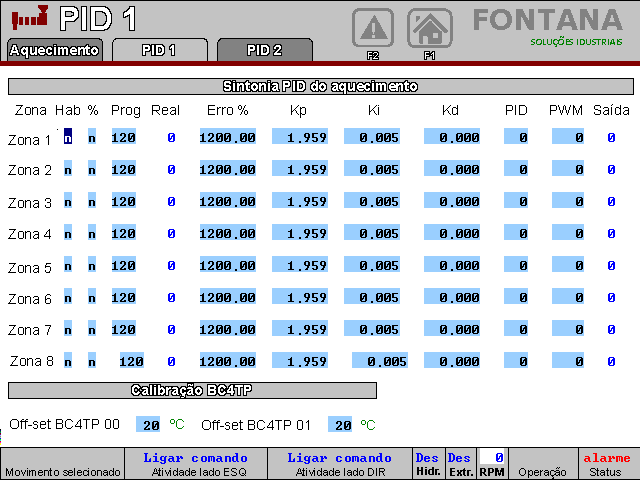
Task: Toggle Des Extr. extruder status
Action: pyautogui.click(x=460, y=463)
